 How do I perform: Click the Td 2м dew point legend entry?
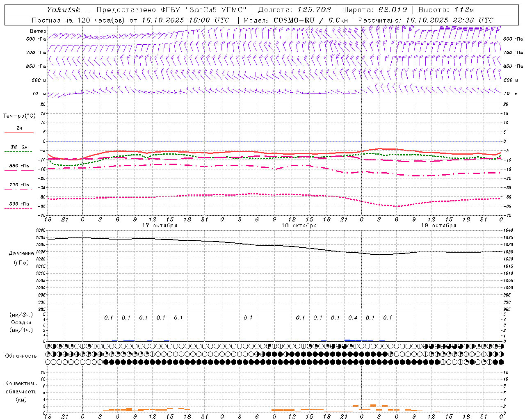coord(19,147)
